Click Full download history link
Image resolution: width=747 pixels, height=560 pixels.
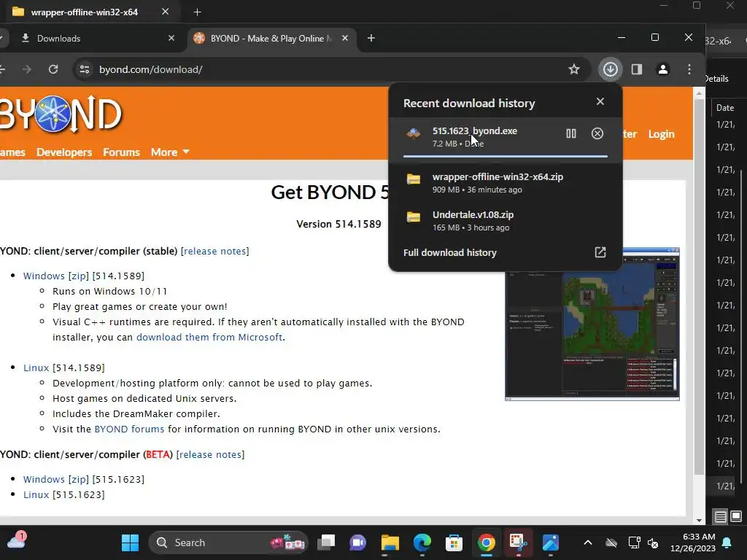click(x=449, y=253)
